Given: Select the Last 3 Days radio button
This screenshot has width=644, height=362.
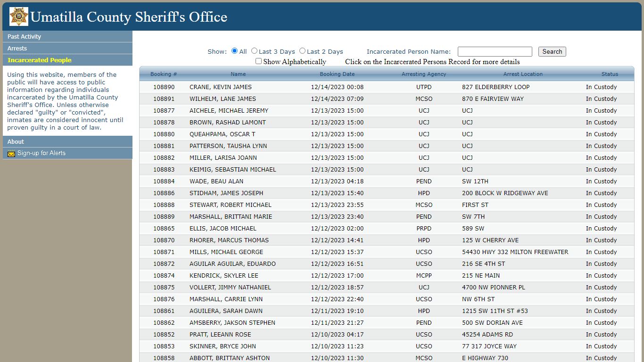Looking at the screenshot, I should (x=254, y=51).
